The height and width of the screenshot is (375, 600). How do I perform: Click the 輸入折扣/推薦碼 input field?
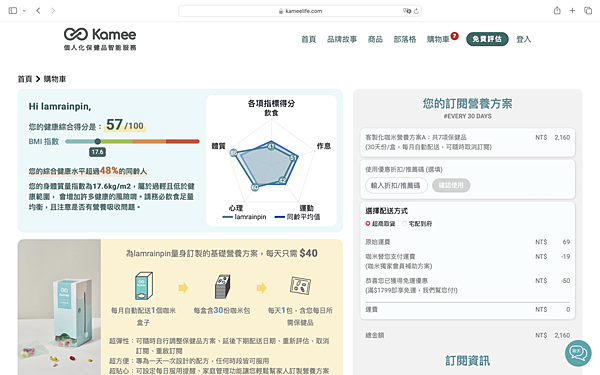396,186
